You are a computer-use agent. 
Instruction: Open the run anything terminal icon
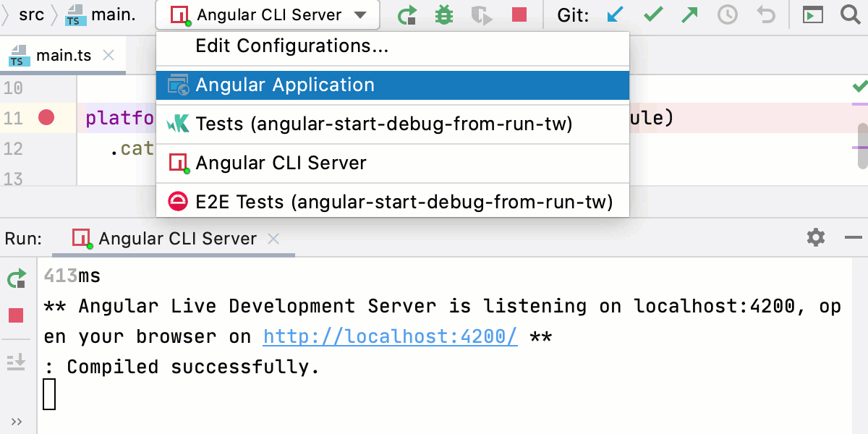point(813,14)
